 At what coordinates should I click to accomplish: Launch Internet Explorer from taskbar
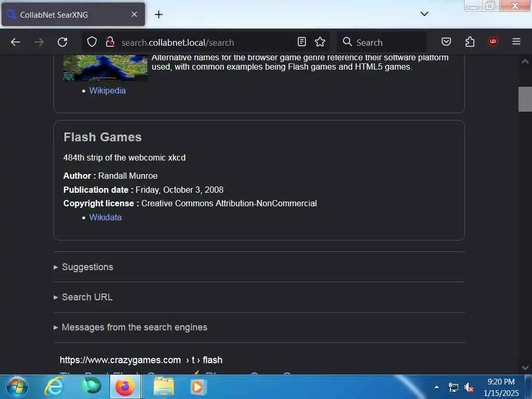point(54,387)
